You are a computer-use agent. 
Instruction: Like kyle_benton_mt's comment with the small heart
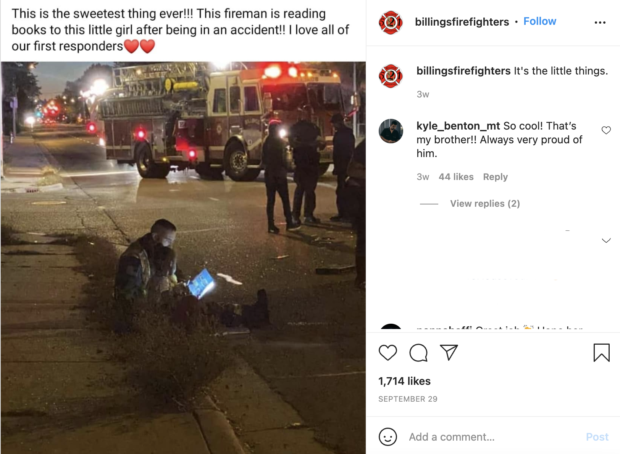point(606,130)
